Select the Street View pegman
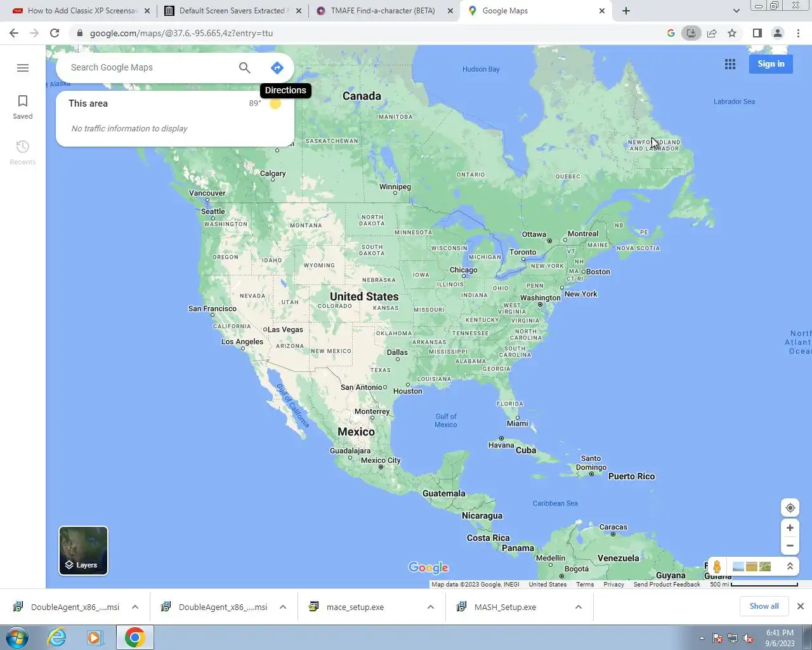812x650 pixels. [x=717, y=567]
